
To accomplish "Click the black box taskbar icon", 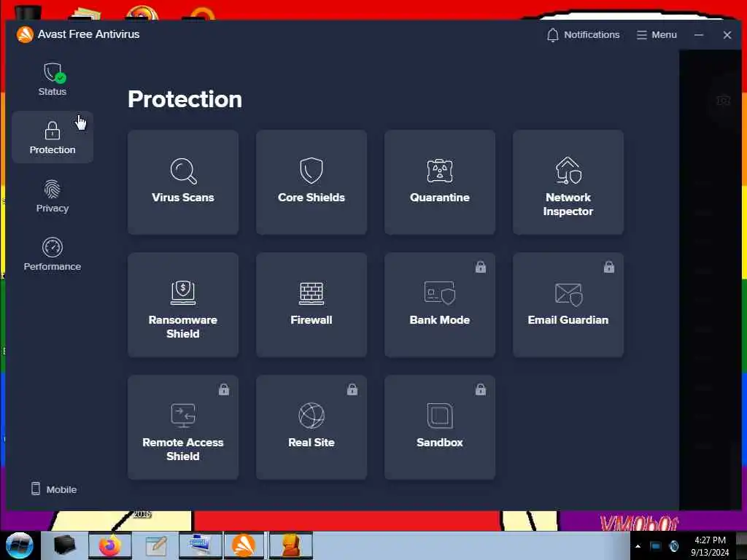I will coord(65,545).
